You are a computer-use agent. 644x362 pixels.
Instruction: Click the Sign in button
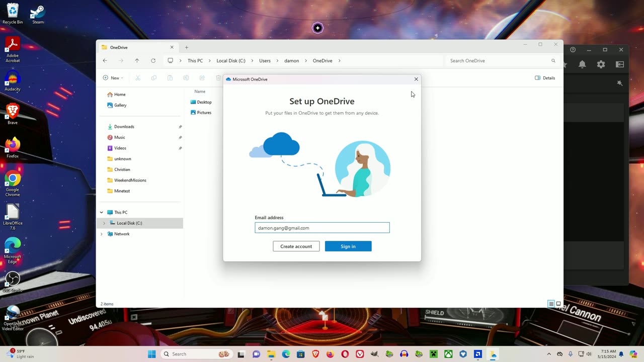pos(348,246)
